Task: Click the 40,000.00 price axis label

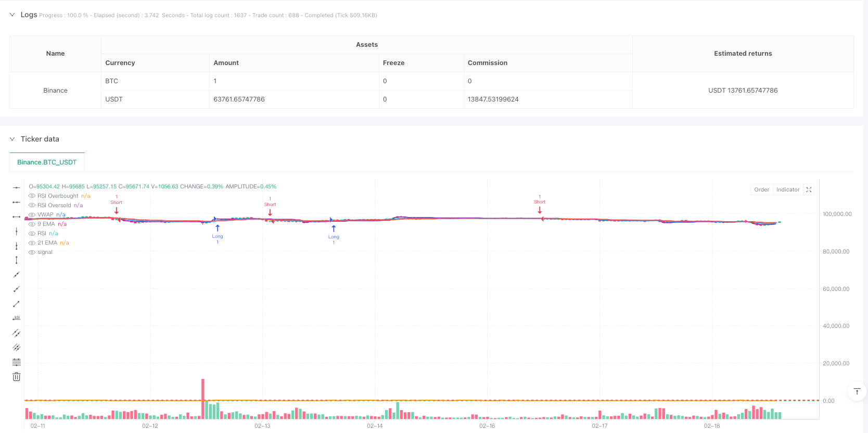Action: point(836,326)
